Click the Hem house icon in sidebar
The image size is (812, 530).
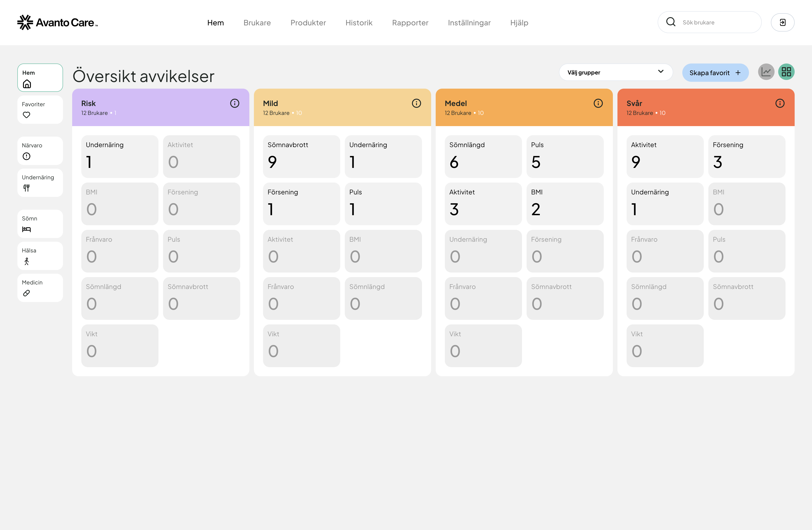click(x=27, y=84)
